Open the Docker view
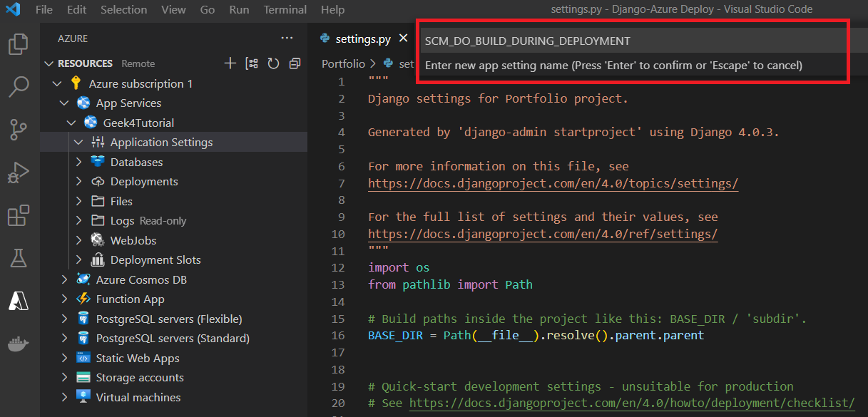The height and width of the screenshot is (417, 868). point(18,344)
